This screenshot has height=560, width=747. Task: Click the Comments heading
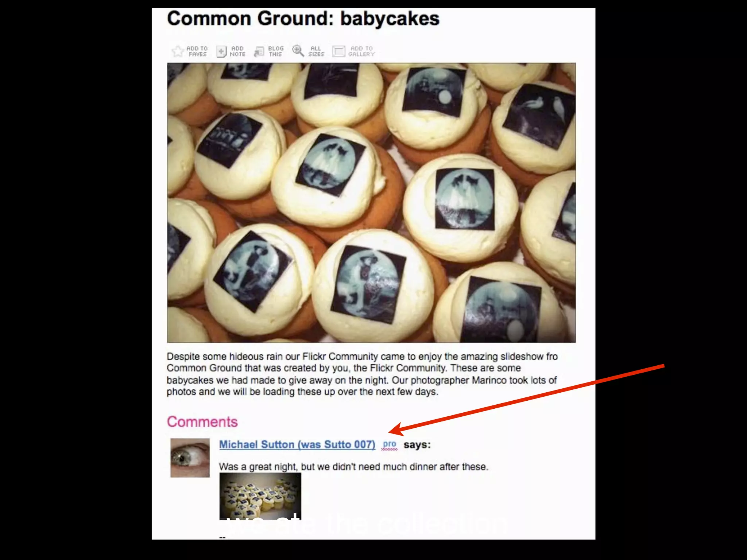(202, 422)
